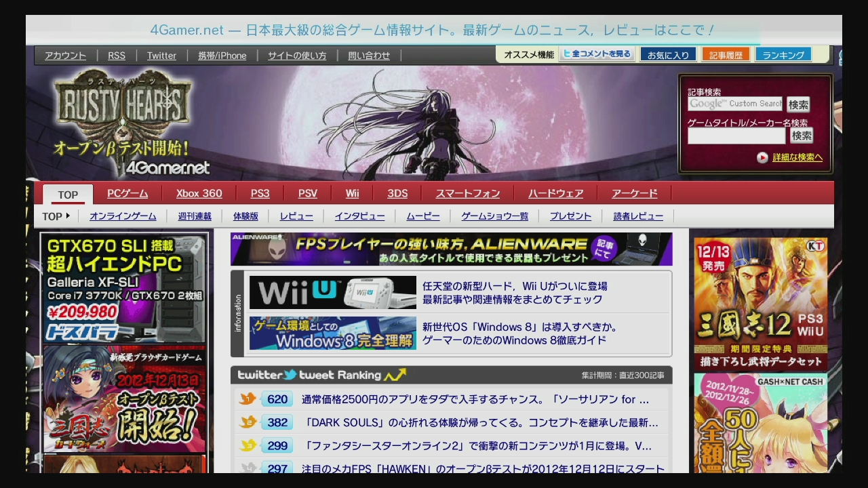Screen dimensions: 868x488
Task: Open the 詳細な検索へ link
Action: [797, 157]
